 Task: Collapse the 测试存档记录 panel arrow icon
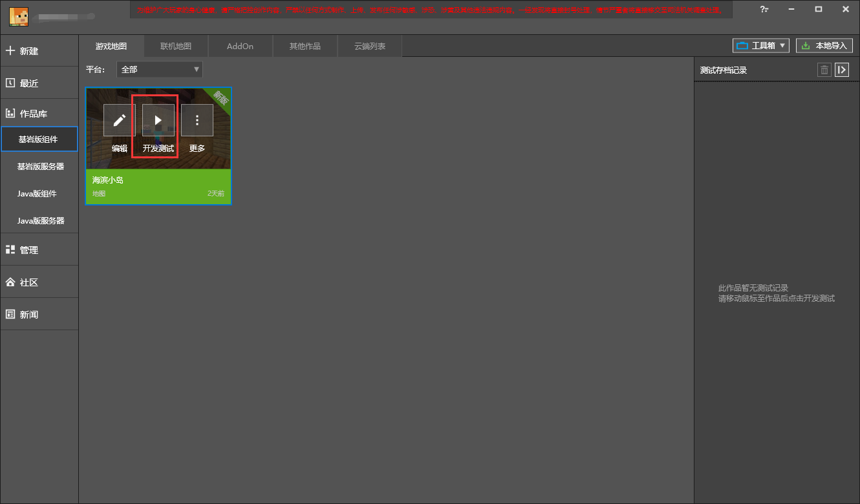coord(841,70)
